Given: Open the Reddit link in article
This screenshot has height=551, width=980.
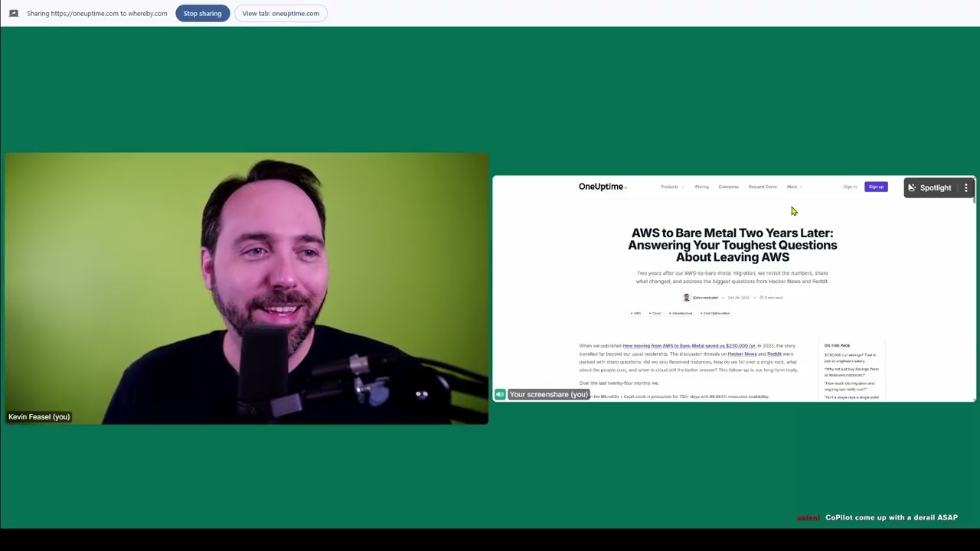Looking at the screenshot, I should pyautogui.click(x=774, y=354).
